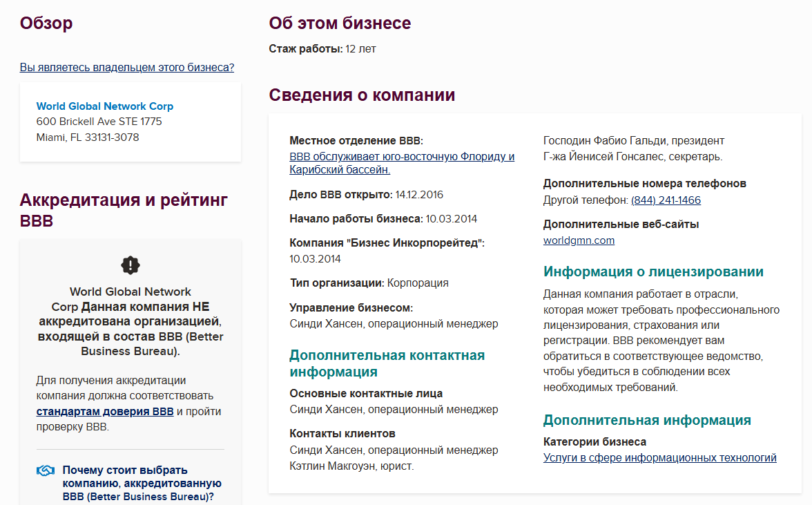Image resolution: width=812 pixels, height=505 pixels.
Task: Click the "Обзор" section heading
Action: [46, 23]
